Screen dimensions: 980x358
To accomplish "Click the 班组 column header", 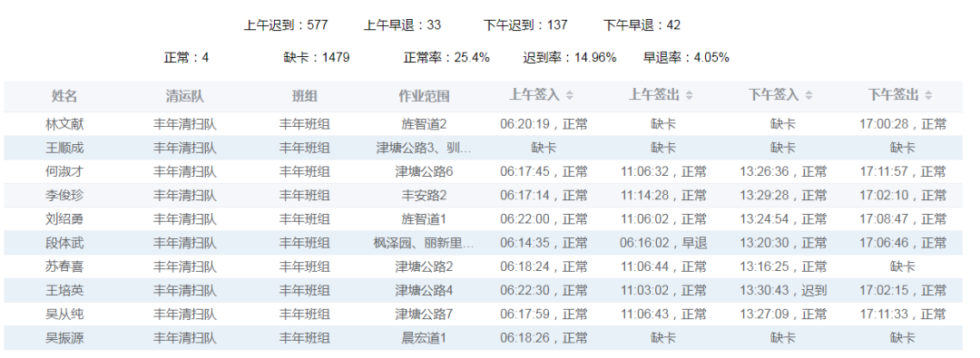I will (x=304, y=96).
